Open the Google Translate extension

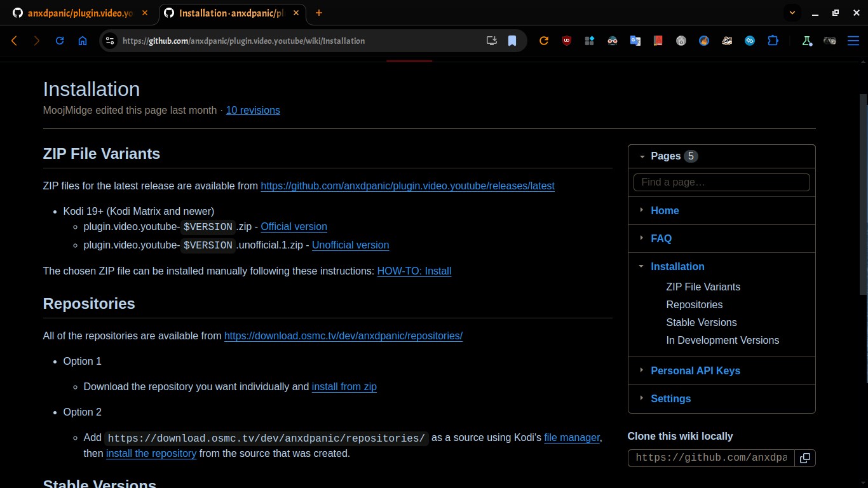[x=635, y=41]
